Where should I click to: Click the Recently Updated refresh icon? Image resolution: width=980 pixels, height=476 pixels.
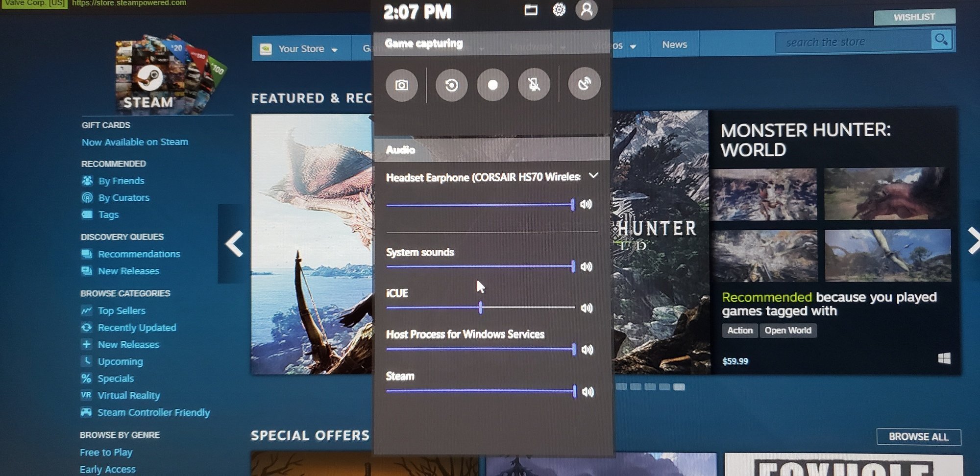pos(87,327)
